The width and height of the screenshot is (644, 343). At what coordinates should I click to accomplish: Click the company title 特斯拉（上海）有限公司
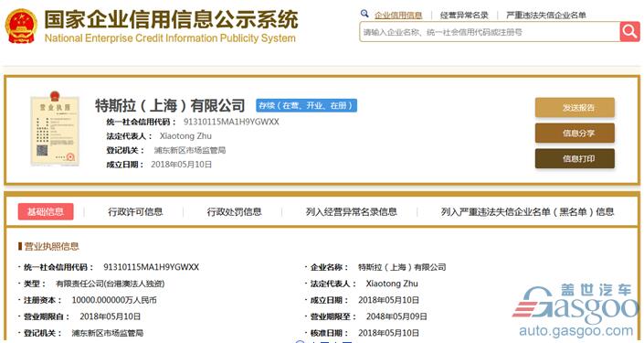[x=170, y=106]
